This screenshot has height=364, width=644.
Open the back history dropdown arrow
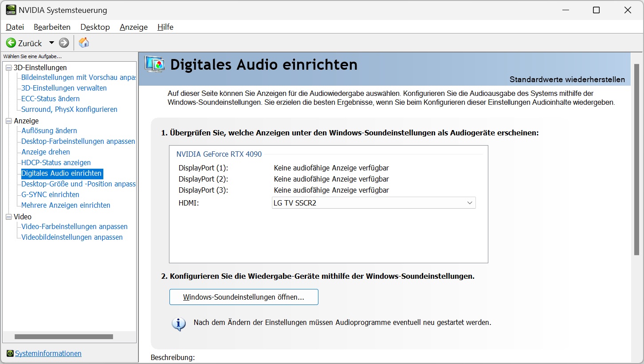point(51,43)
